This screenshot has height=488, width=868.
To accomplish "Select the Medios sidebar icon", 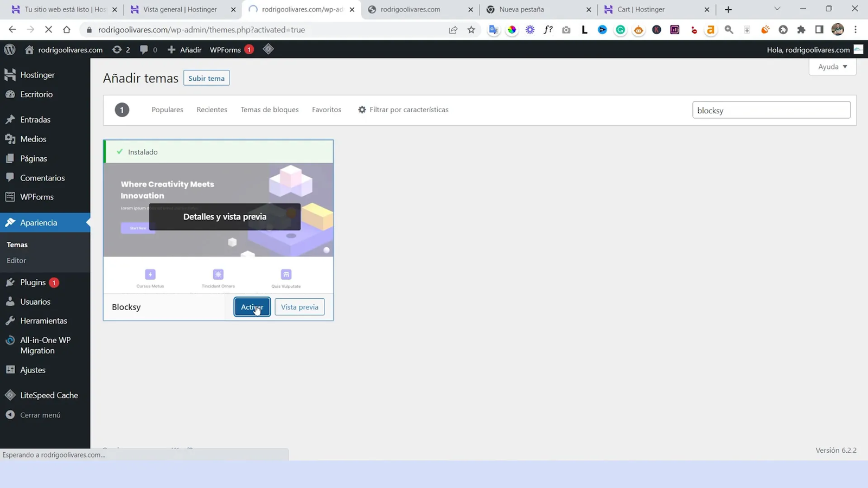I will (x=11, y=139).
